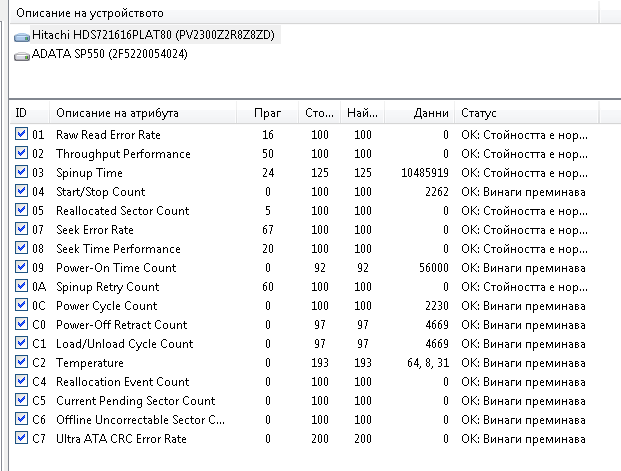Viewport: 621px width, 471px height.
Task: Toggle the 02 Throughput Performance checkbox
Action: pos(21,153)
